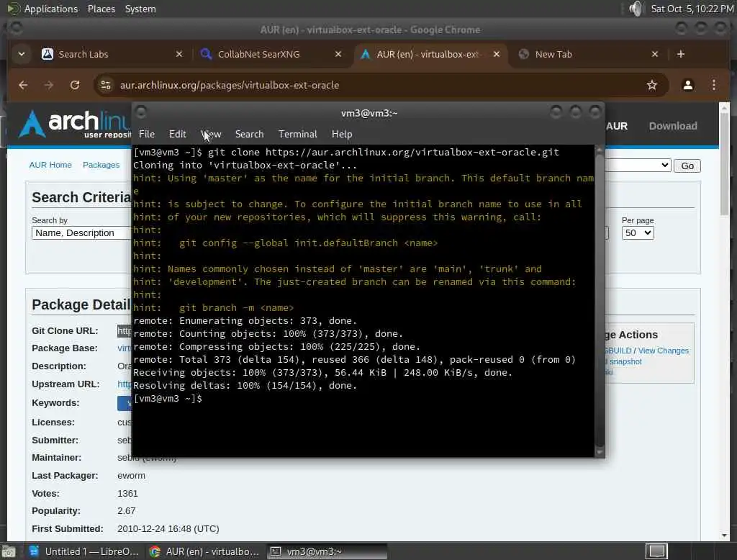Image resolution: width=737 pixels, height=560 pixels.
Task: Close the New Tab tab
Action: click(x=655, y=54)
